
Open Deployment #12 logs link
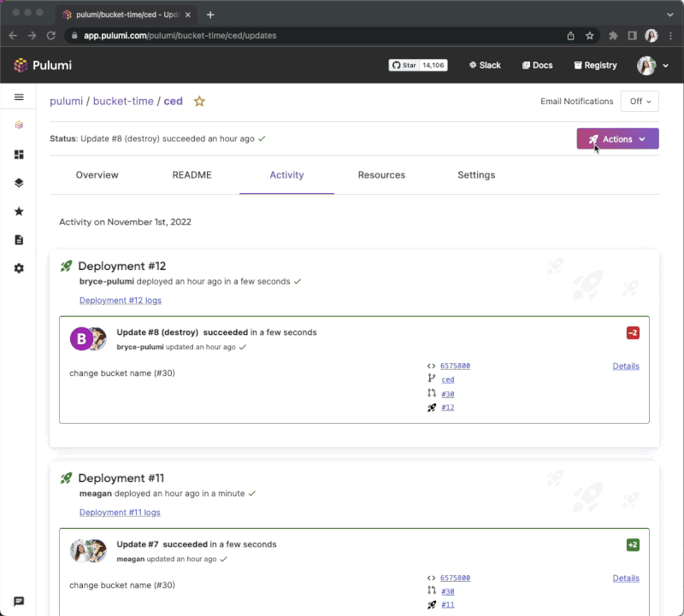point(121,301)
